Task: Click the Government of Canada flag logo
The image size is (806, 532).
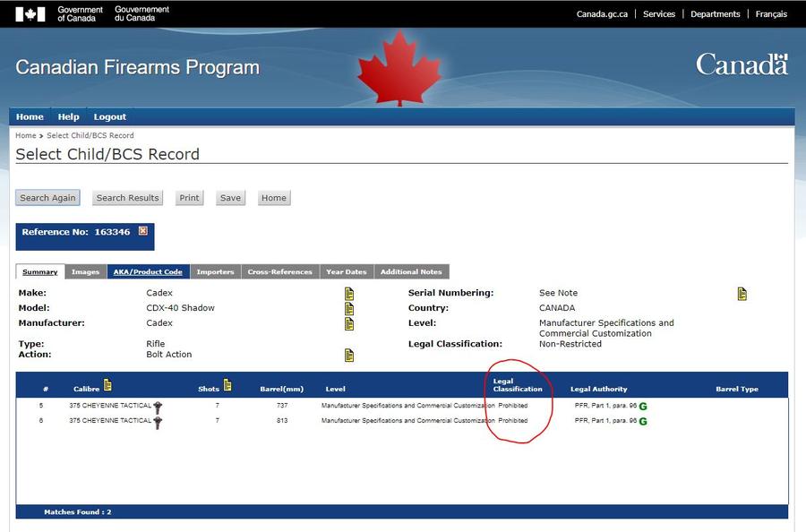Action: click(x=30, y=13)
